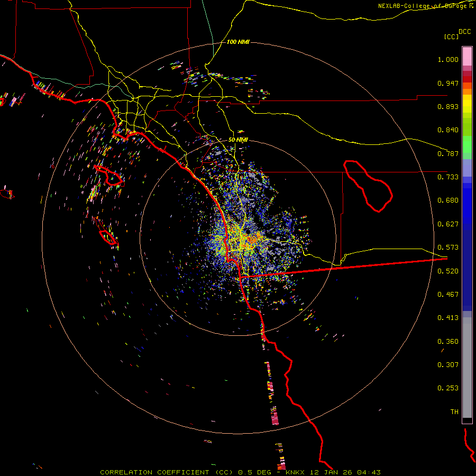Click the 0.893 color scale label

coord(448,106)
